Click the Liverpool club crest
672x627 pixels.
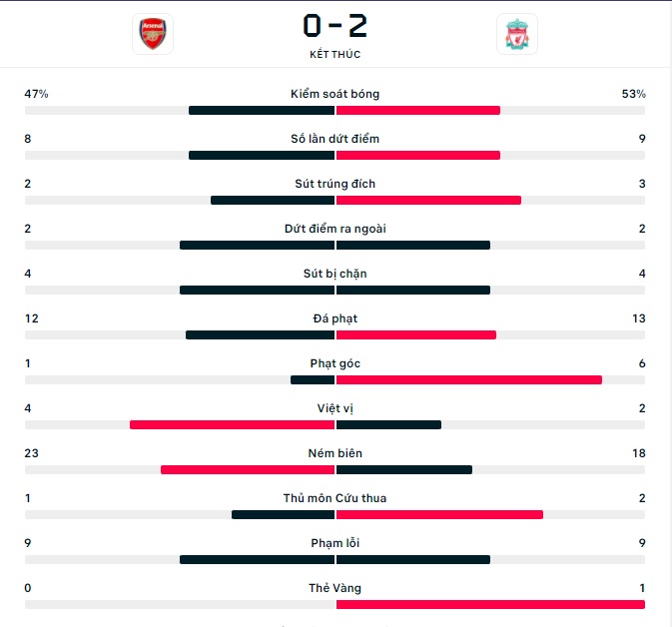coord(517,34)
